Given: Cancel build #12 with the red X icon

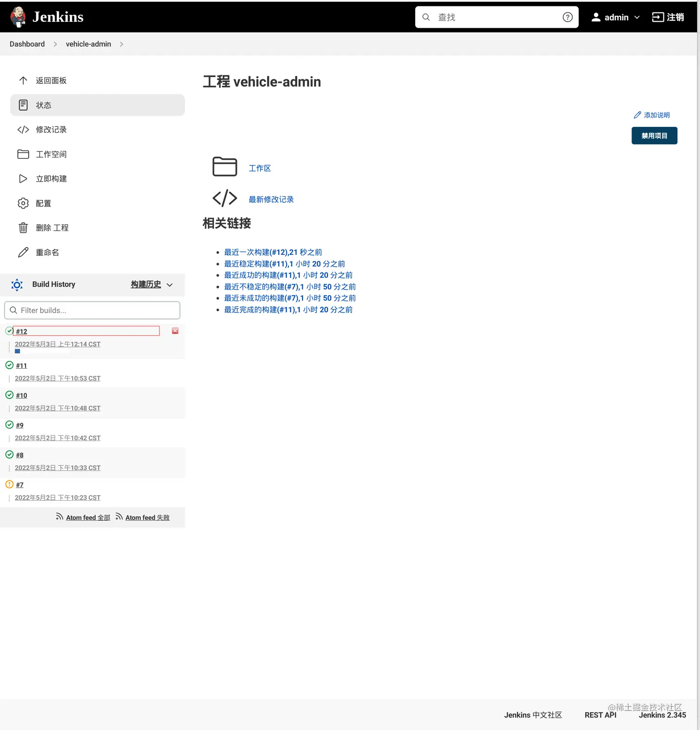Looking at the screenshot, I should (x=175, y=331).
